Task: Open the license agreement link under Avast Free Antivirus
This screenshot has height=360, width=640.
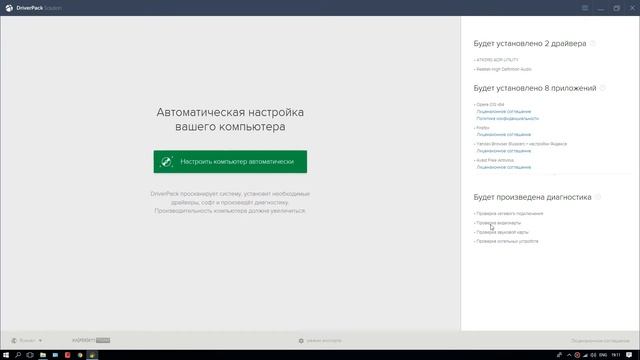Action: coord(504,167)
